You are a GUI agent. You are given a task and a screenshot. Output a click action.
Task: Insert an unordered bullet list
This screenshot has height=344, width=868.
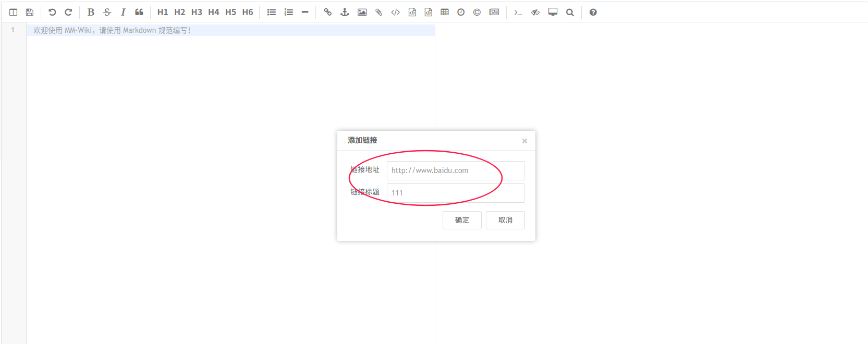272,12
